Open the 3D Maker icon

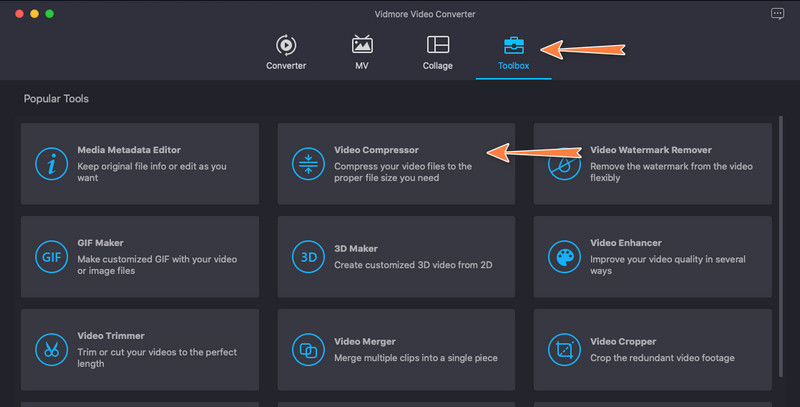pyautogui.click(x=307, y=256)
